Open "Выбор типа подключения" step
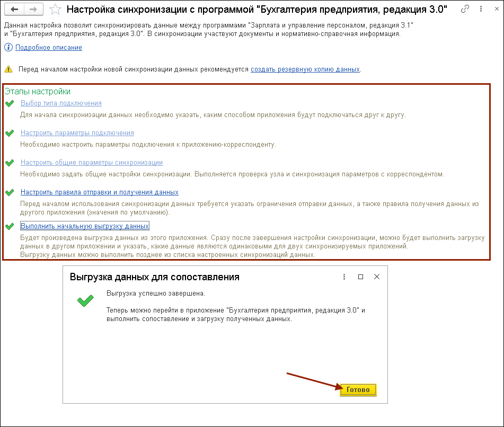The width and height of the screenshot is (504, 427). tap(61, 103)
